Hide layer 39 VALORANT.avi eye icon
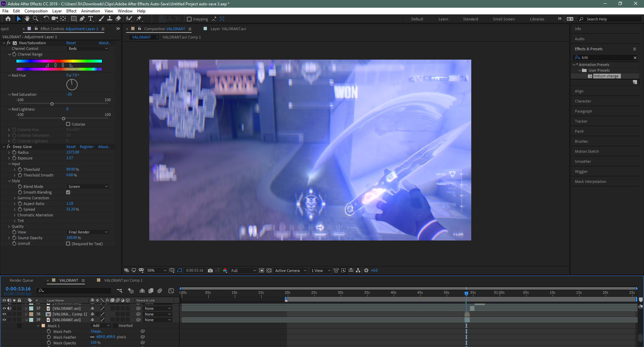The height and width of the screenshot is (347, 644). 4,320
